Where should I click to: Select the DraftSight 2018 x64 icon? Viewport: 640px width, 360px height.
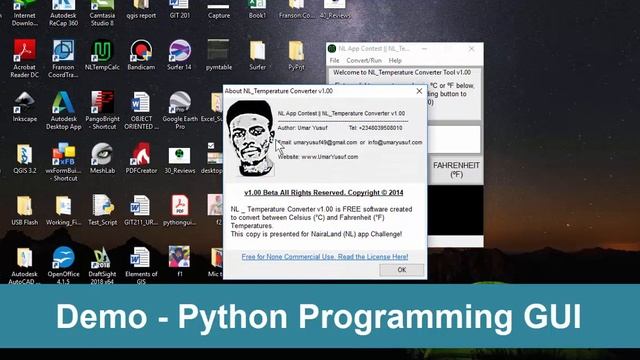click(x=102, y=265)
